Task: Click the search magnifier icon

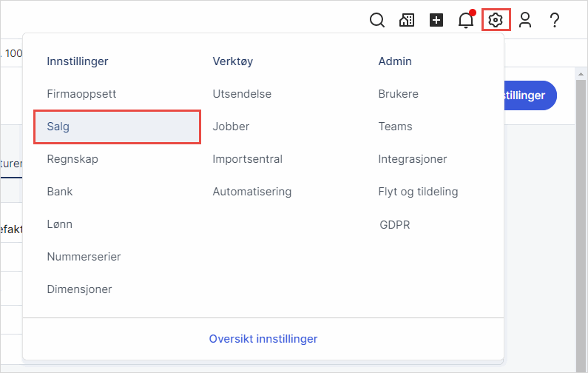Action: [x=377, y=21]
